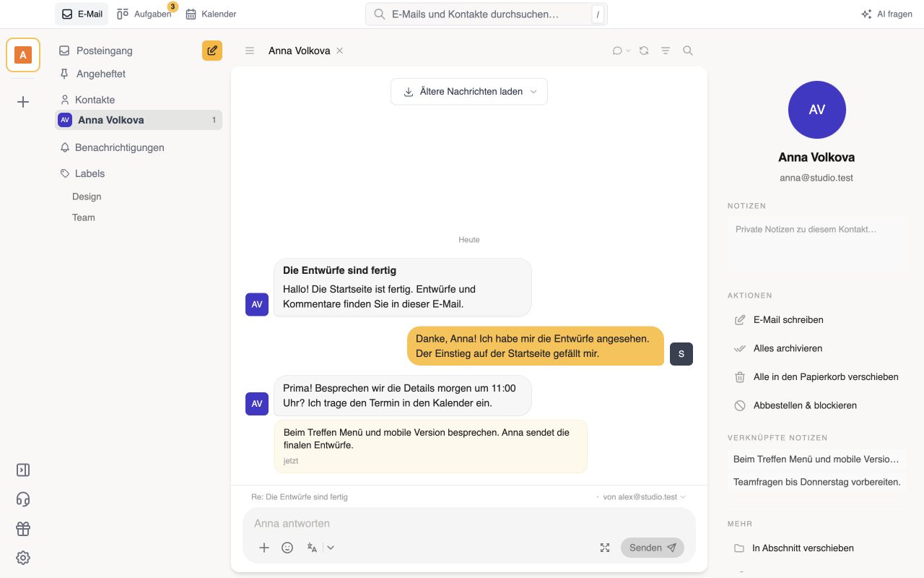
Task: Toggle the sidebar collapse panel icon
Action: pyautogui.click(x=23, y=470)
